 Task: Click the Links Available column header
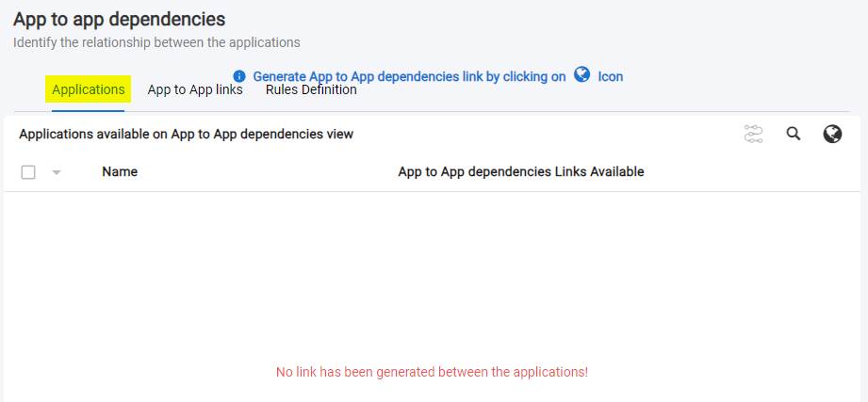(521, 171)
